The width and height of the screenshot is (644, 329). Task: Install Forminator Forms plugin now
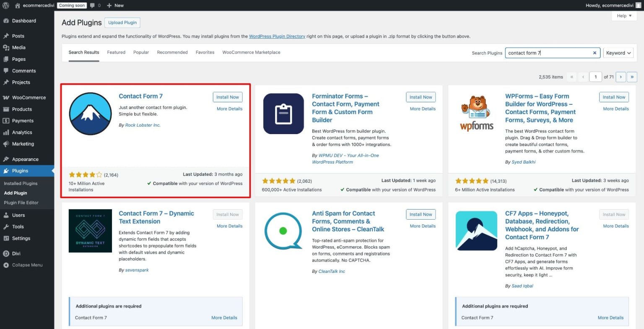(421, 97)
